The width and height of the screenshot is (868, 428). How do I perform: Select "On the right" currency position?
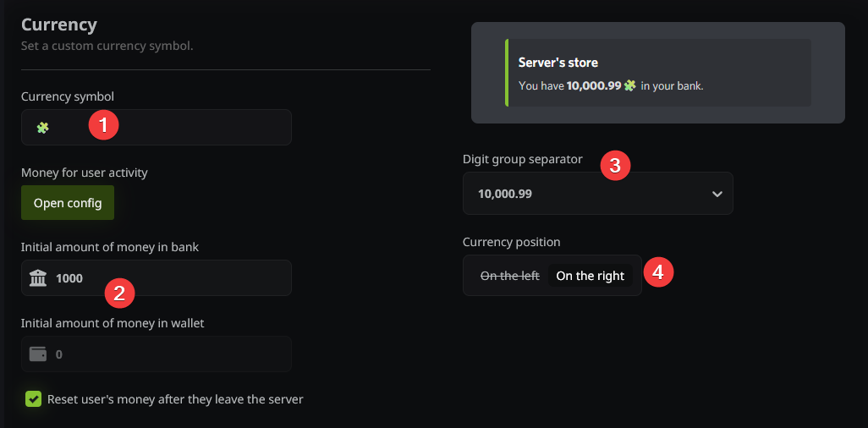coord(590,276)
